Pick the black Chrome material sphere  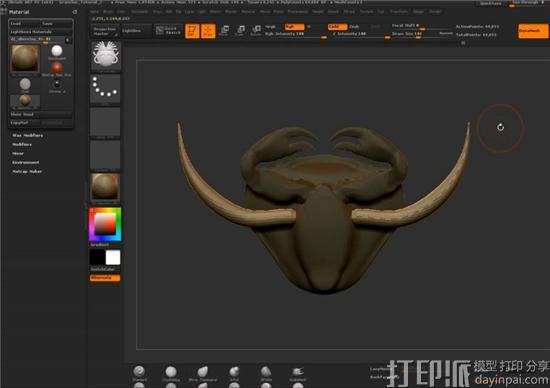point(57,85)
